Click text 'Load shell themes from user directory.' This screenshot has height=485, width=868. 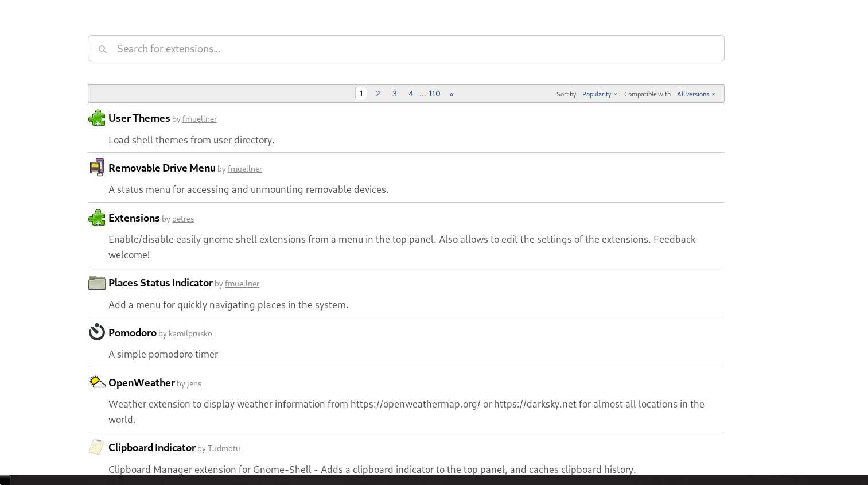192,140
